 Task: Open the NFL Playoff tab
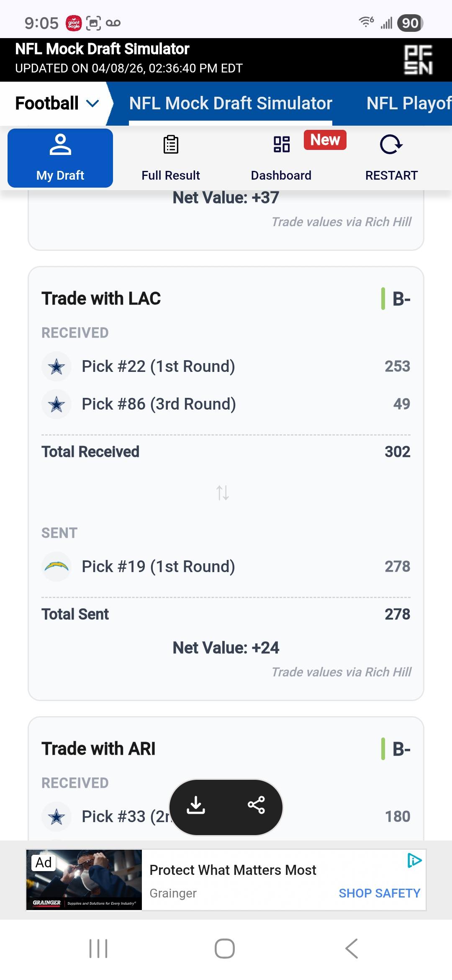[409, 103]
